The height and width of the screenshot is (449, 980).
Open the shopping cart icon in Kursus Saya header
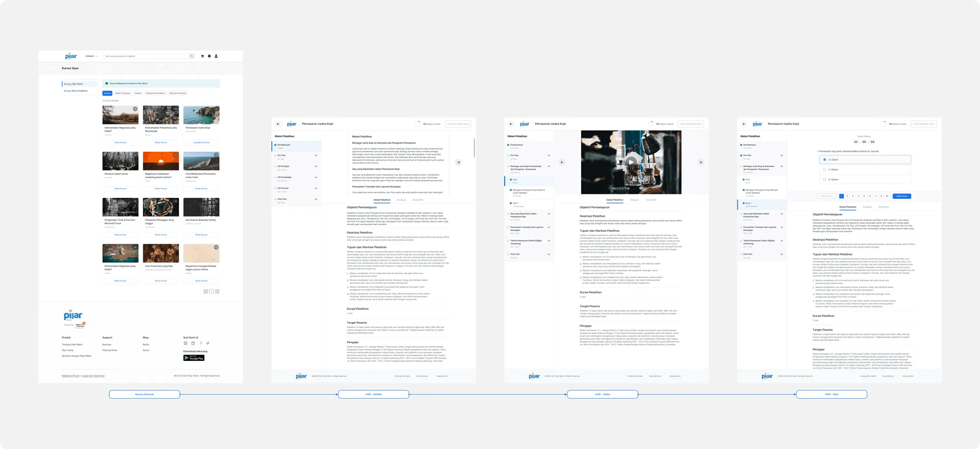[202, 56]
